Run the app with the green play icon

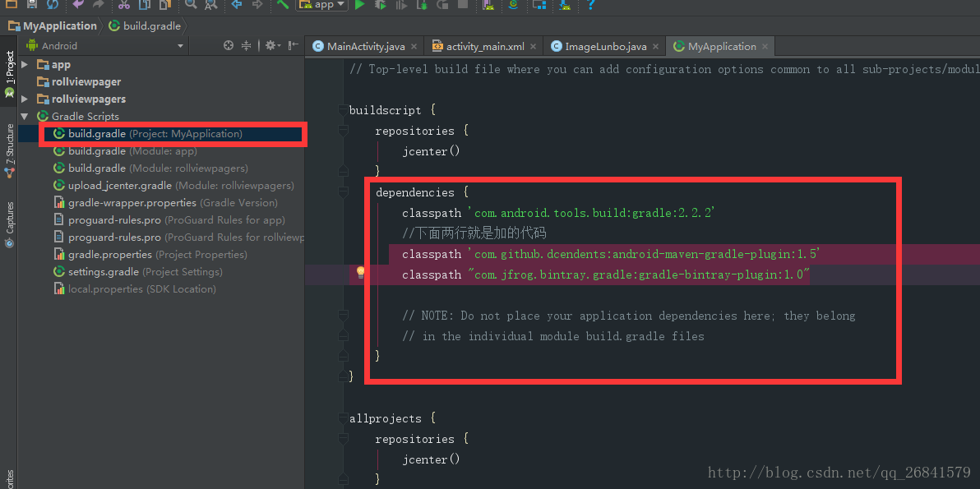point(359,4)
